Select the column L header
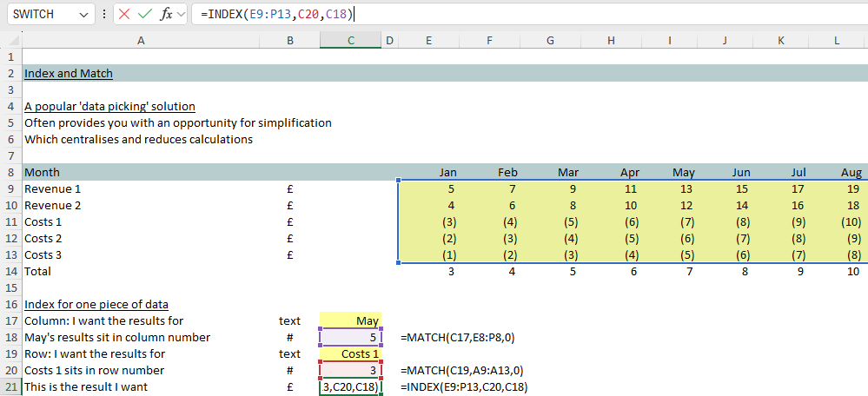 [837, 41]
